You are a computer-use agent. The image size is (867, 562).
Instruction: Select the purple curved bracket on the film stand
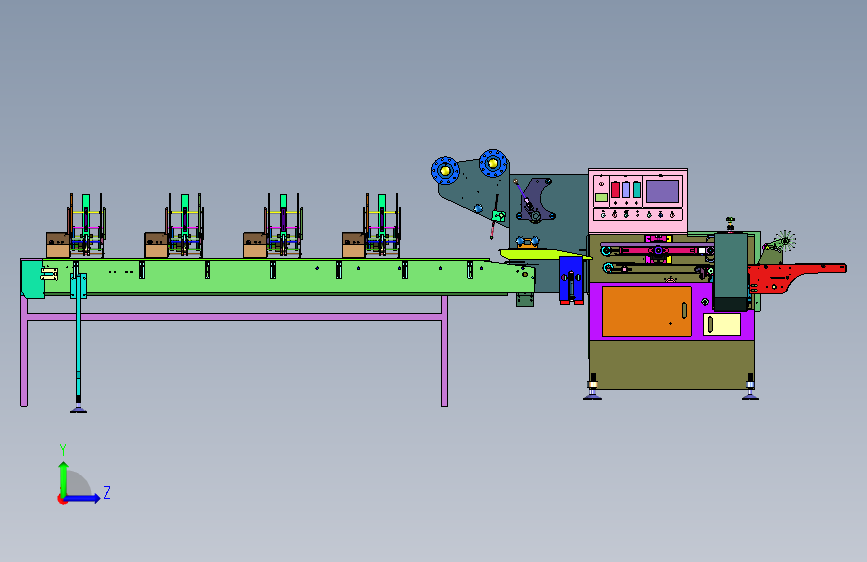click(535, 200)
